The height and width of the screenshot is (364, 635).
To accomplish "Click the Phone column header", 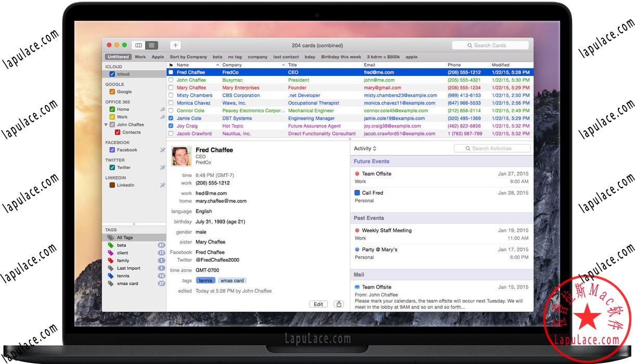I will coord(468,65).
